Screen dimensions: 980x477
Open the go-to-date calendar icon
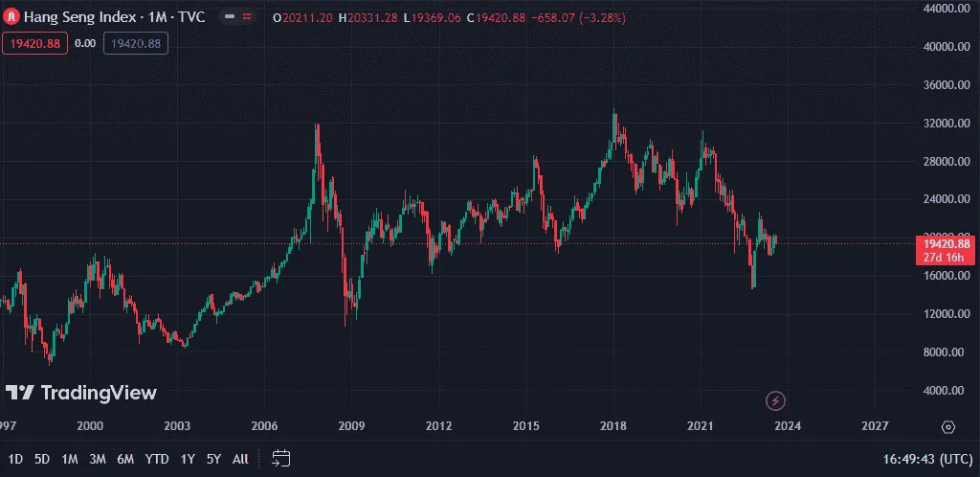point(280,459)
